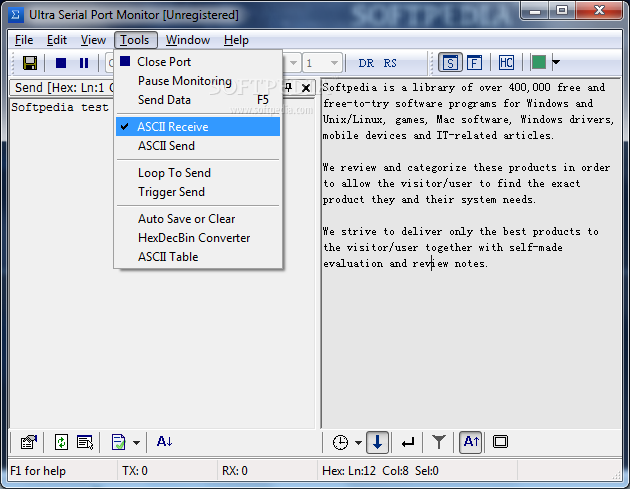The height and width of the screenshot is (489, 630).
Task: Toggle the S send-pane toolbar button
Action: (x=450, y=63)
